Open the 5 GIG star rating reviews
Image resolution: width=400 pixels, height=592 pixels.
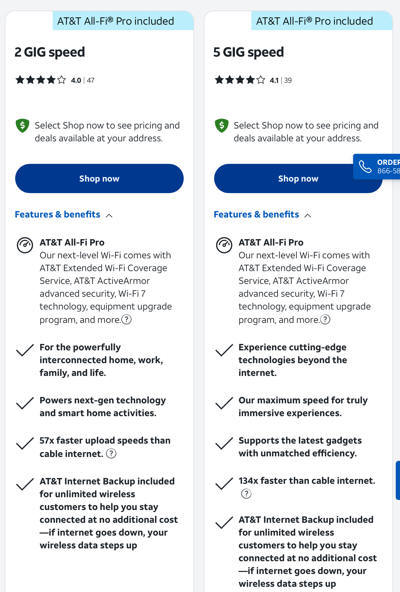[253, 80]
